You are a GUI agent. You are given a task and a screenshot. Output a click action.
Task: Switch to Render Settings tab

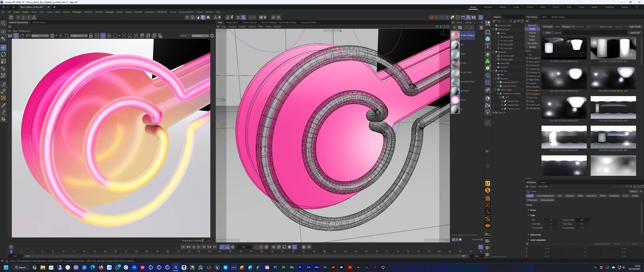click(x=249, y=22)
